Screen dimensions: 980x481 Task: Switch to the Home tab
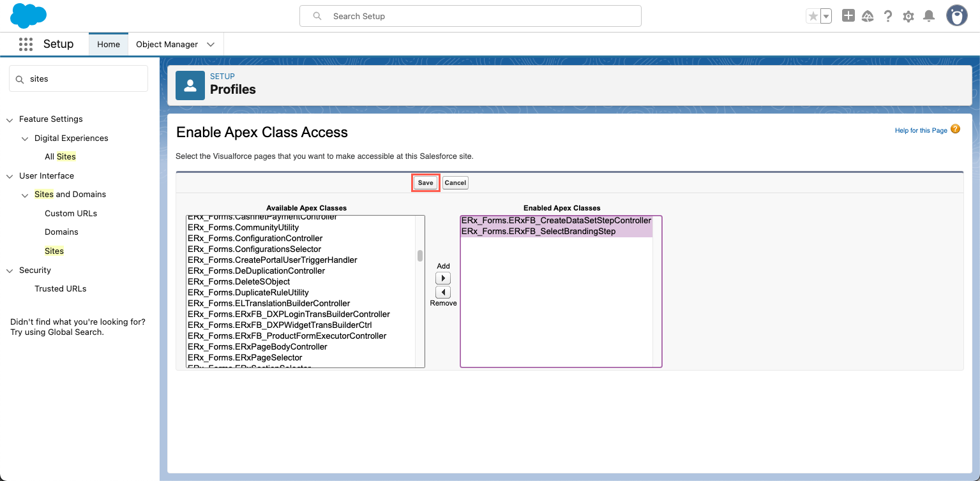pos(109,45)
